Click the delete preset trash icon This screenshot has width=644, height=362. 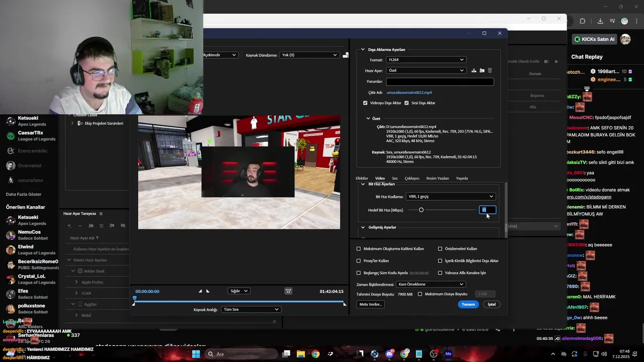(x=490, y=70)
